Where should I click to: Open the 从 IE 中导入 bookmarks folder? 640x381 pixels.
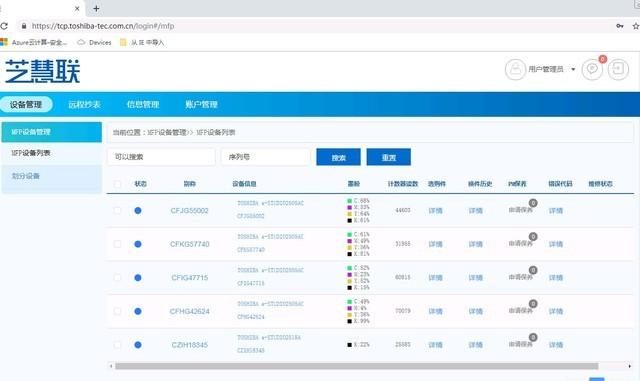click(142, 42)
